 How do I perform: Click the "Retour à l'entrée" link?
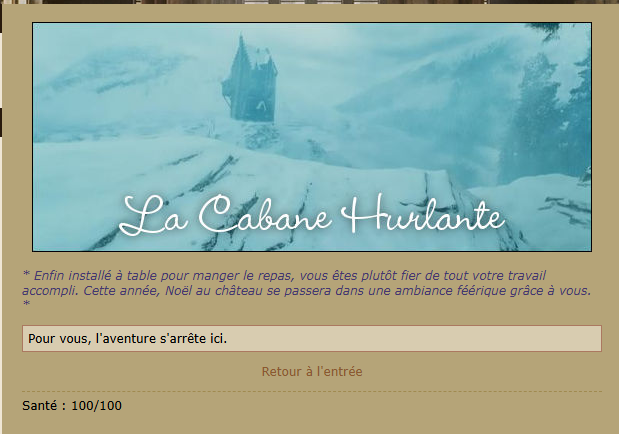(312, 372)
